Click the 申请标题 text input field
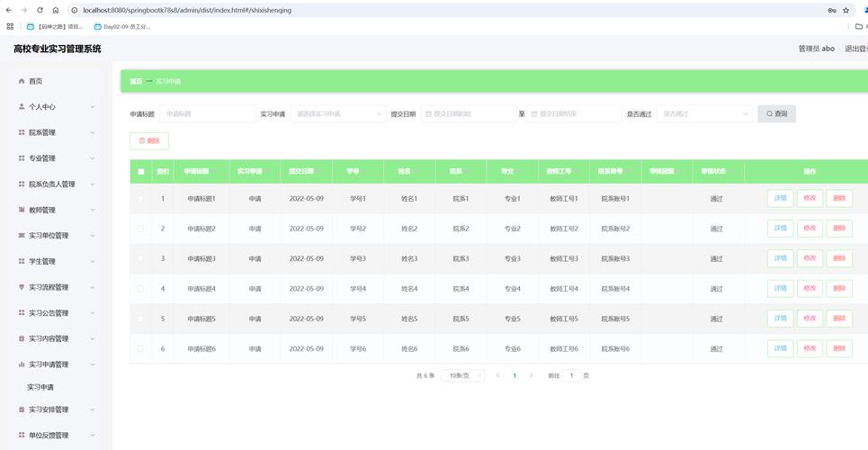The image size is (868, 450). 207,114
